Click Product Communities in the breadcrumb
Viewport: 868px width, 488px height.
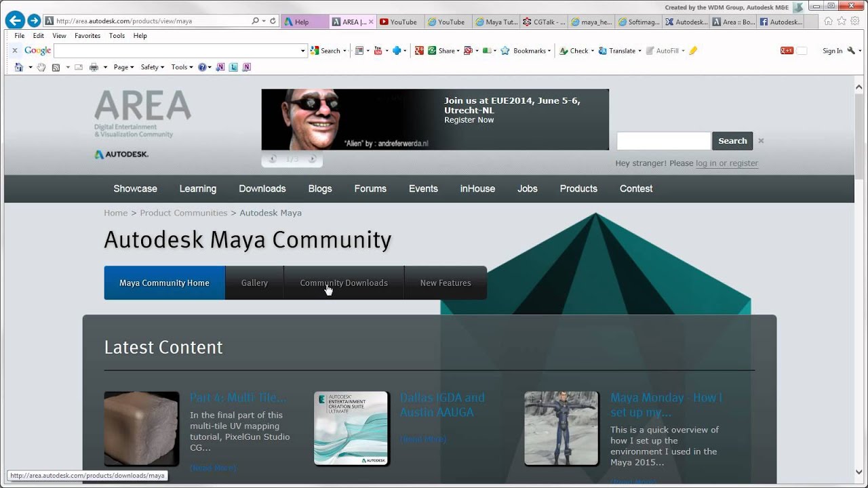[184, 213]
